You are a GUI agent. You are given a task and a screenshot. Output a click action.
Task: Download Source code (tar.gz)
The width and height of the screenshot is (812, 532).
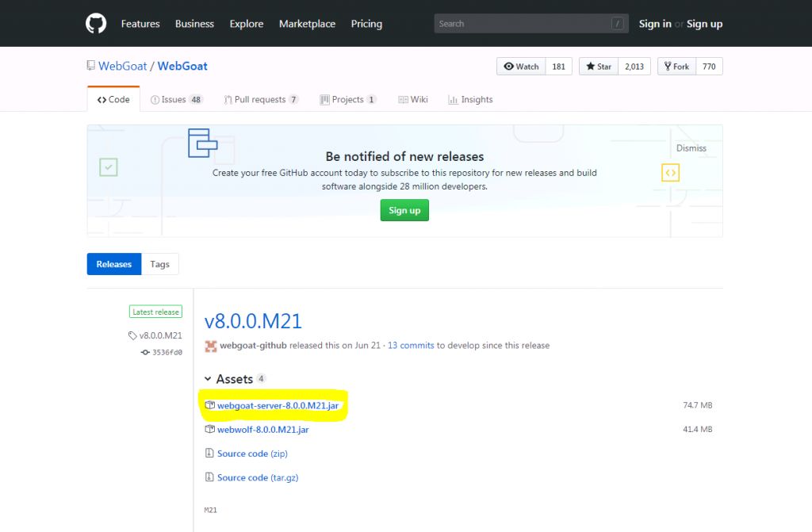point(258,477)
